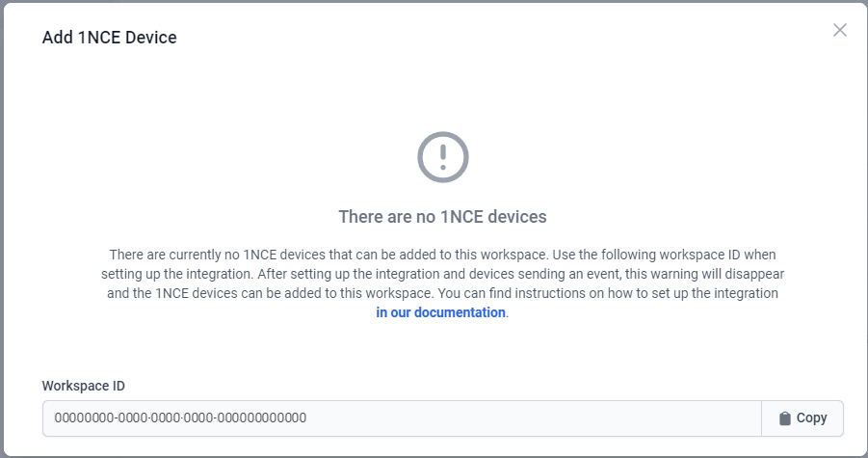Click the "Workspace ID" field label
This screenshot has height=458, width=868.
pos(84,386)
